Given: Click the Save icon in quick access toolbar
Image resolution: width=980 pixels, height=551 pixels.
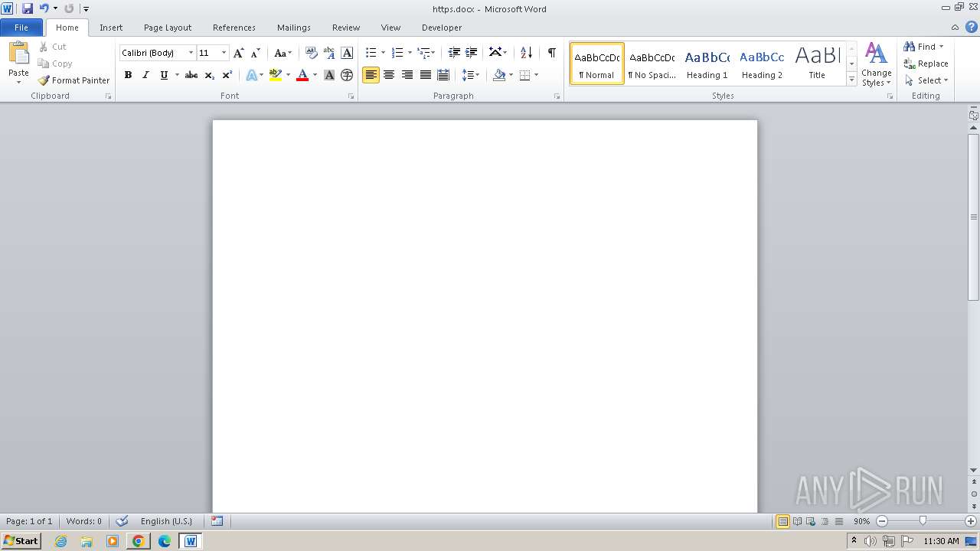Looking at the screenshot, I should pos(28,8).
